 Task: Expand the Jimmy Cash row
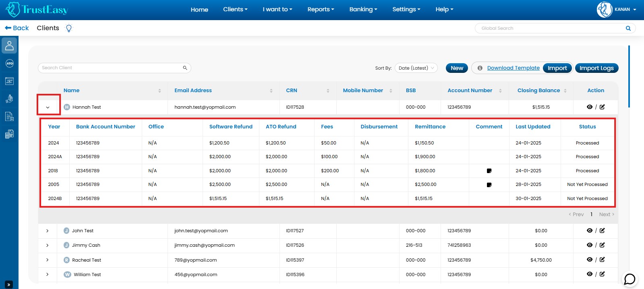48,245
